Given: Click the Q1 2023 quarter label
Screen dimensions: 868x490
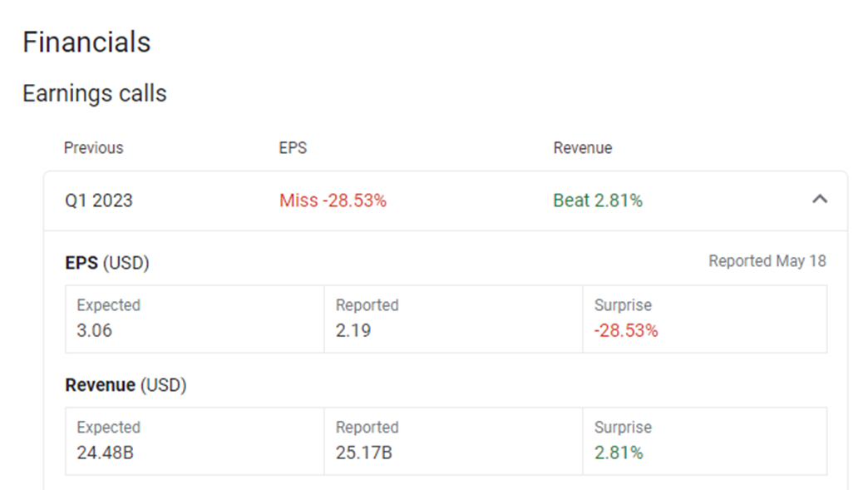Looking at the screenshot, I should (99, 200).
